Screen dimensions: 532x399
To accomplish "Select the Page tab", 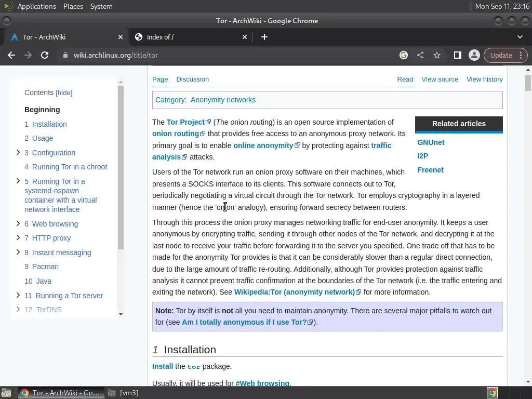I will (160, 79).
